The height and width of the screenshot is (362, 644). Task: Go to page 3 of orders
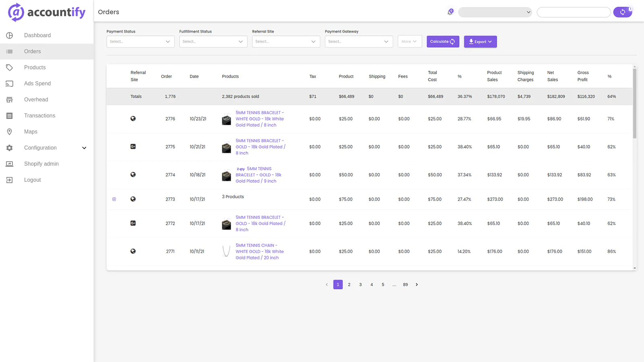coord(360,285)
